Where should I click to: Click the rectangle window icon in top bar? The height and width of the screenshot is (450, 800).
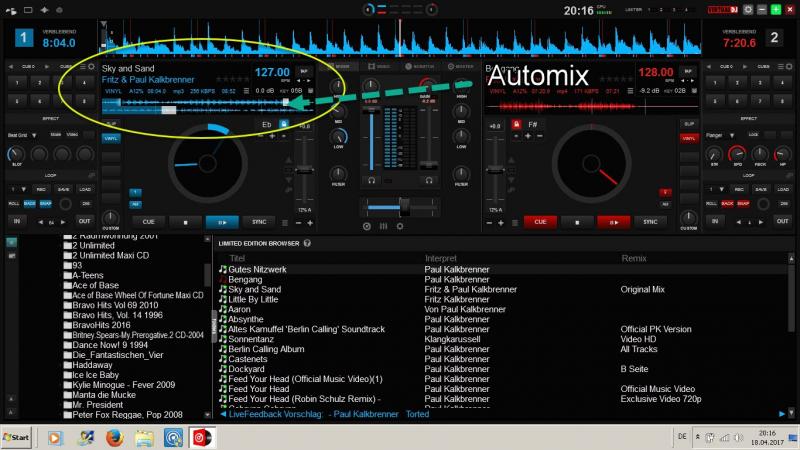coord(28,10)
